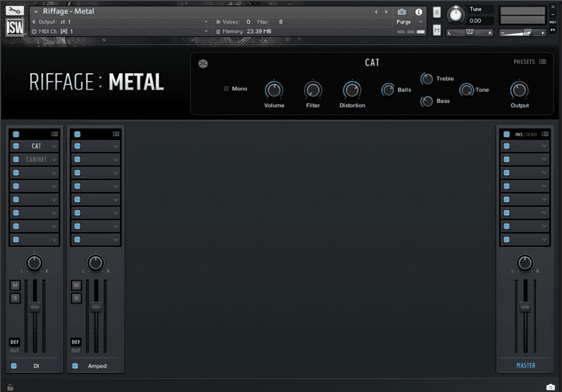This screenshot has width=562, height=392.
Task: Solo the Amped channel
Action: (76, 298)
